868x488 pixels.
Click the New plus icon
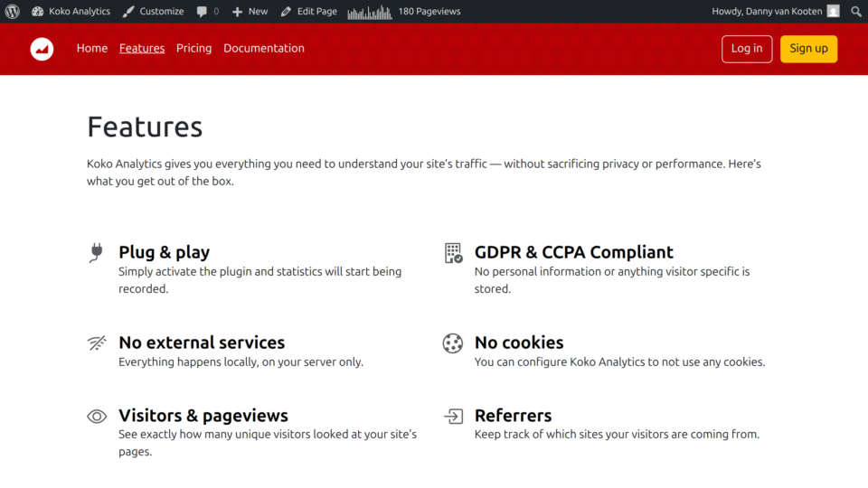(x=237, y=12)
